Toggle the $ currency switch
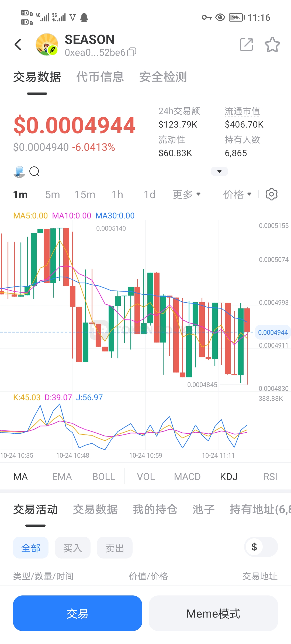This screenshot has width=291, height=644. [x=261, y=547]
